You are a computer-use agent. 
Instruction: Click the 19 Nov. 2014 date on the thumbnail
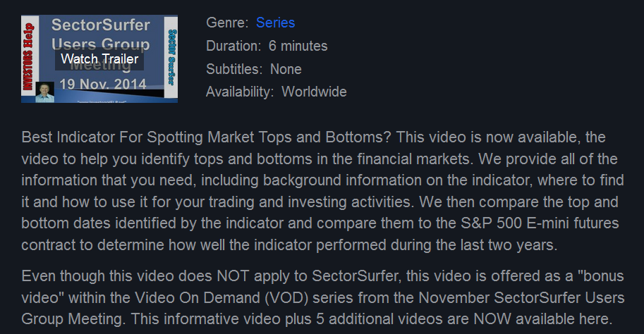(x=103, y=84)
